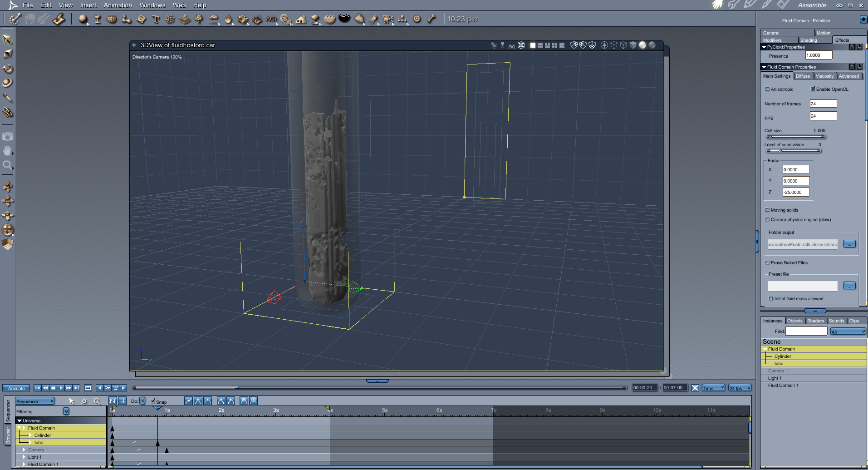Open the Windows menu
868x470 pixels.
coord(152,5)
